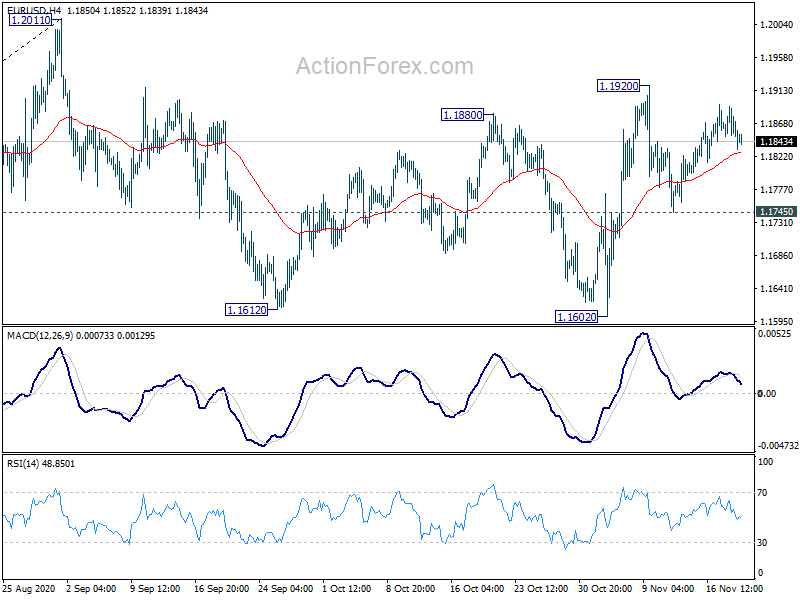Click the 24 Sep 04:00 time label
This screenshot has width=800, height=600.
[x=286, y=589]
